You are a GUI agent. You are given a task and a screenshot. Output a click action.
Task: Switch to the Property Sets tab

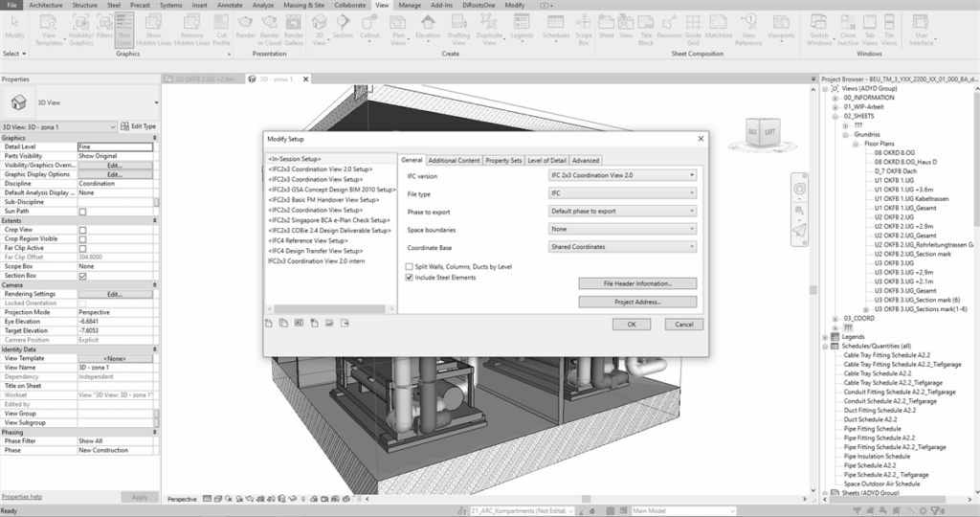tap(503, 160)
